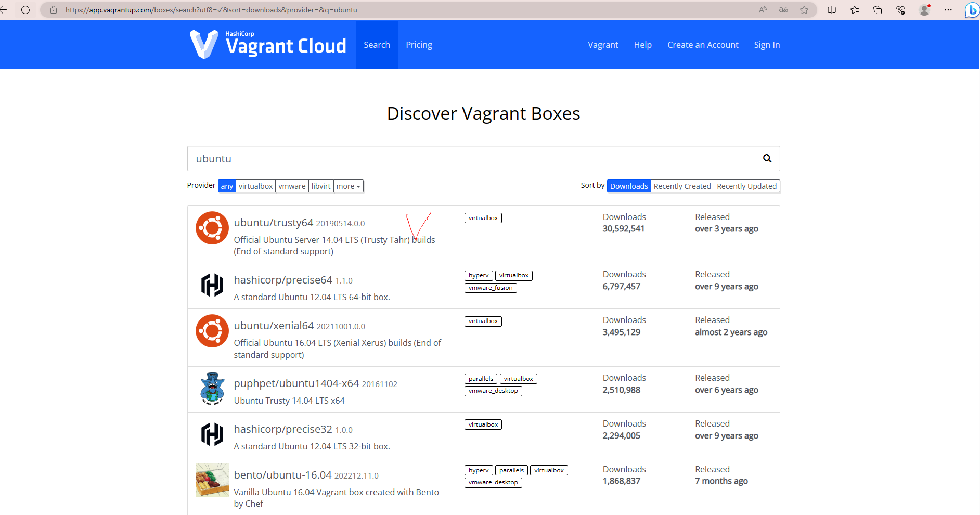Open the ubuntu/trusty64 box

pyautogui.click(x=274, y=223)
